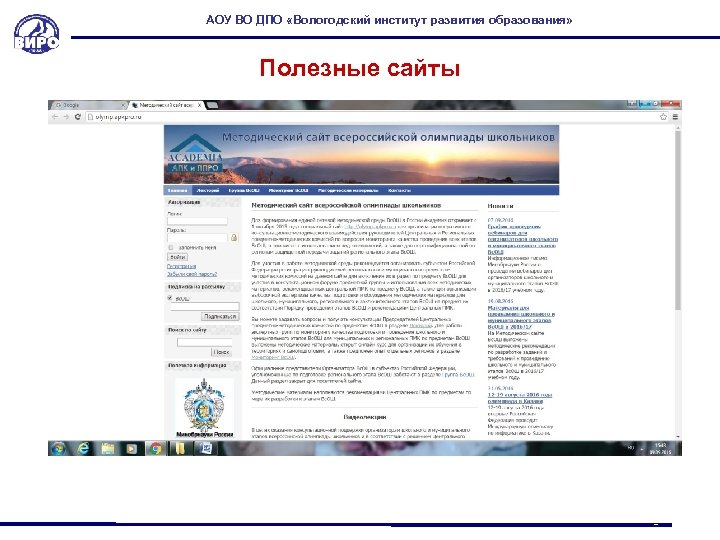
Task: Open the yellow archive taskbar icon
Action: coord(180,448)
